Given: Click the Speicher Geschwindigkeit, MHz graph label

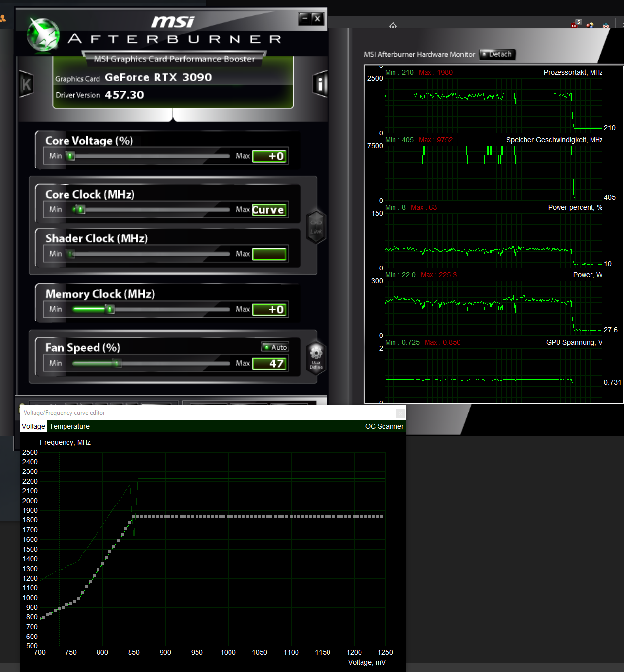Looking at the screenshot, I should 554,140.
